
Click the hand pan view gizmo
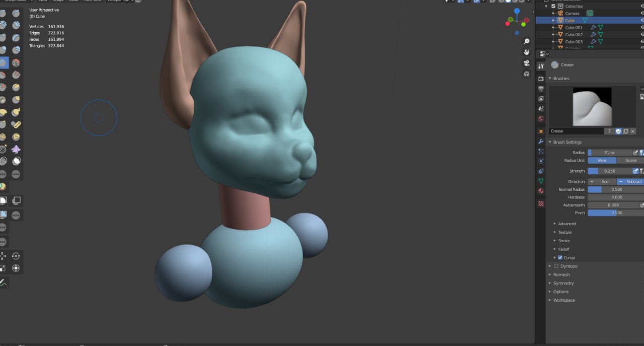coord(526,52)
